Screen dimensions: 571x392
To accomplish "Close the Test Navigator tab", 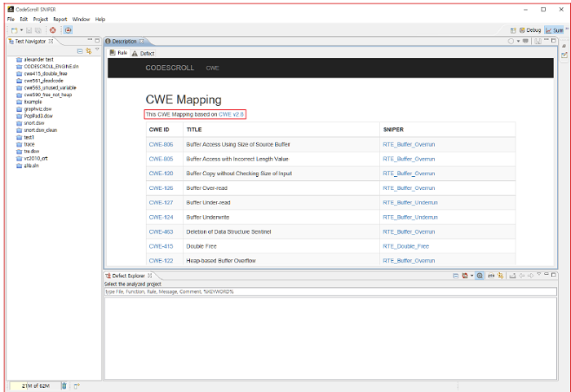I will click(x=51, y=41).
